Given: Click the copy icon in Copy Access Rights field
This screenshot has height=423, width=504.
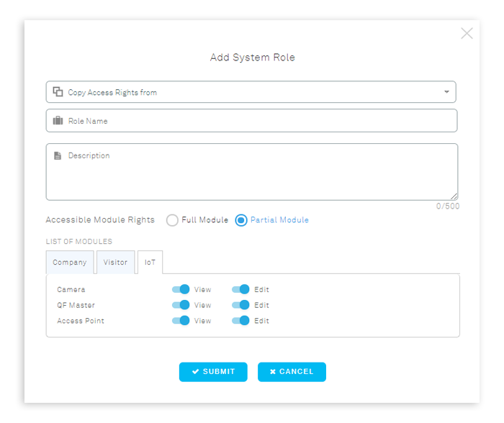Looking at the screenshot, I should pyautogui.click(x=58, y=92).
